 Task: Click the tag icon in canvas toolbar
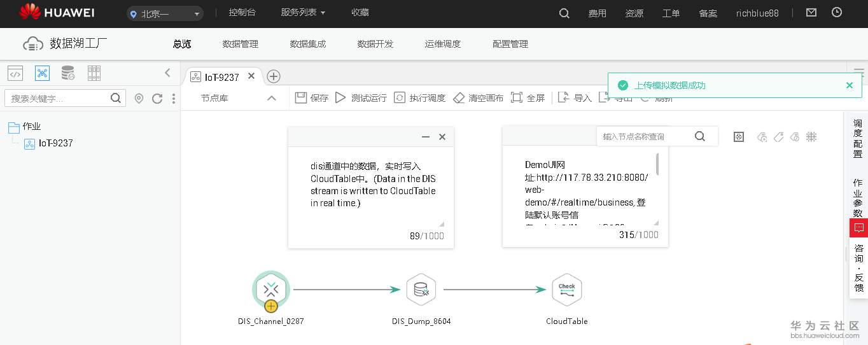pos(778,137)
